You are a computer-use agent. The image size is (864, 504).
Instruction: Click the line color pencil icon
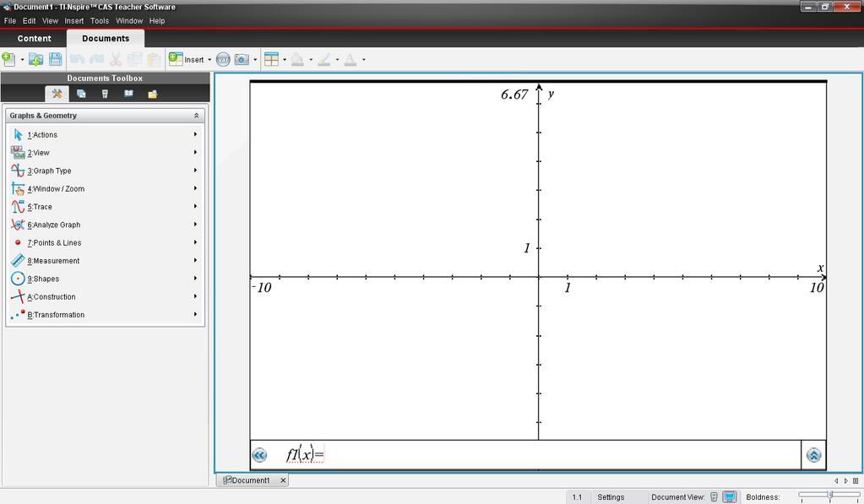(x=324, y=59)
